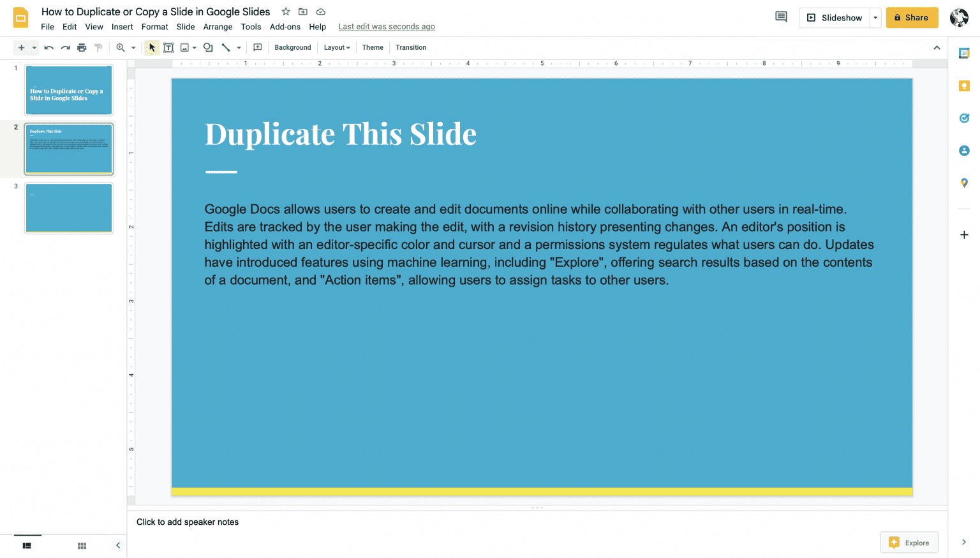Switch to grid view of slides
980x558 pixels.
82,545
